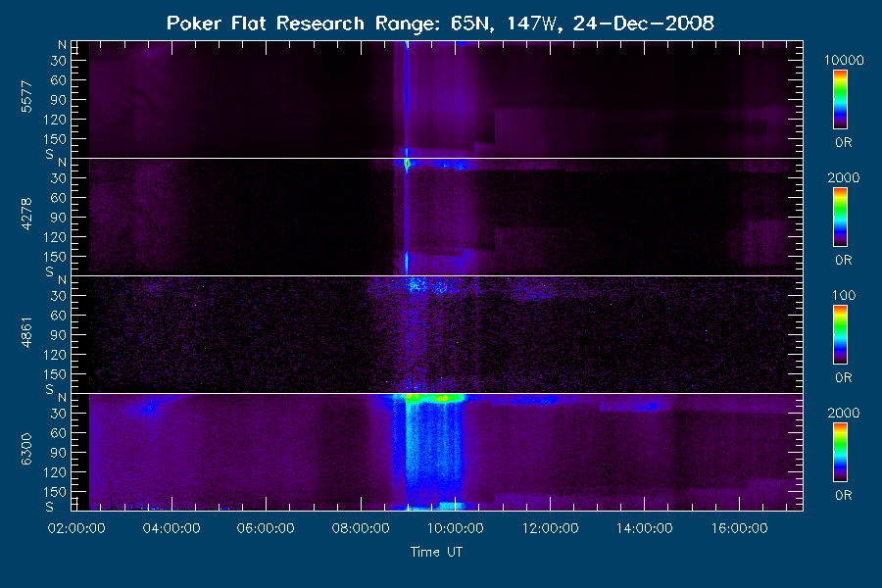Viewport: 882px width, 588px height.
Task: Click the 30 tick label of the 6300 panel
Action: tap(59, 414)
